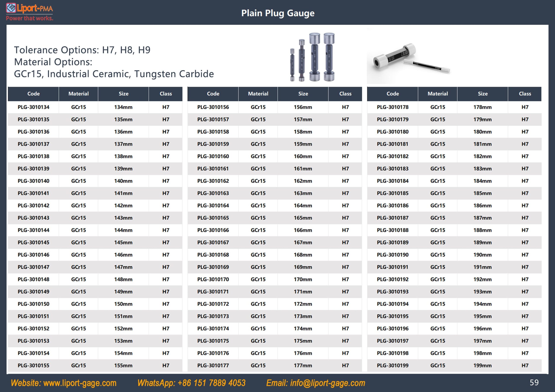Click the Tolerance Options: H7, H8, H9 line
555x392 pixels.
tap(82, 50)
